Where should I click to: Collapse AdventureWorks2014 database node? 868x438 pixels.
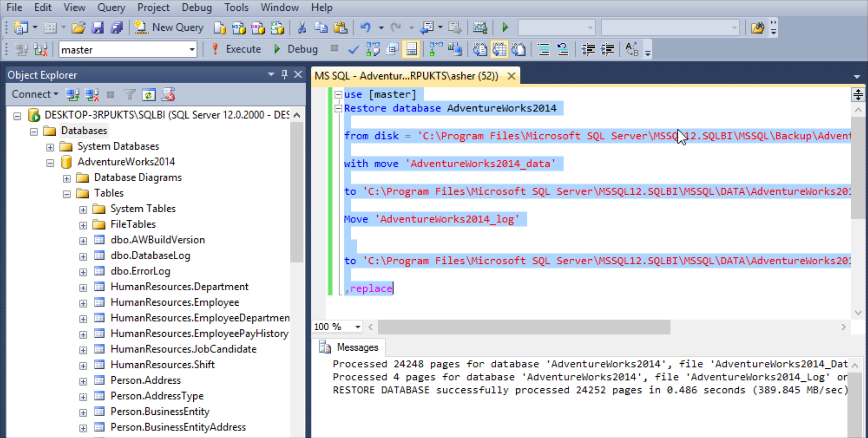50,162
